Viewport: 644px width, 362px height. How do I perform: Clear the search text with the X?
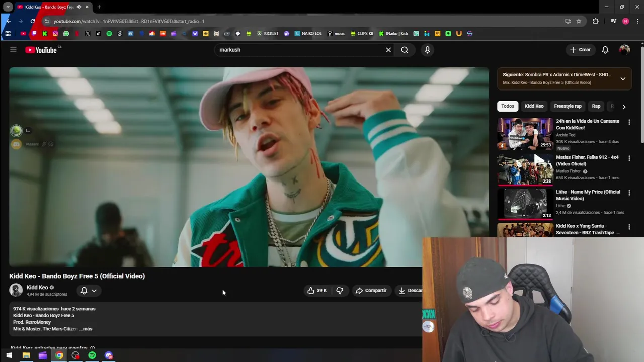[x=388, y=50]
